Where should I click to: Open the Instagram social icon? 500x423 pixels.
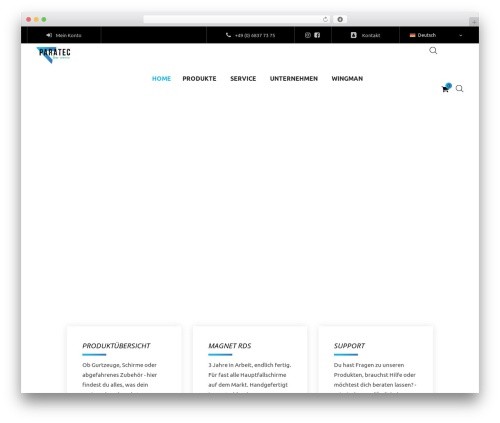(308, 35)
